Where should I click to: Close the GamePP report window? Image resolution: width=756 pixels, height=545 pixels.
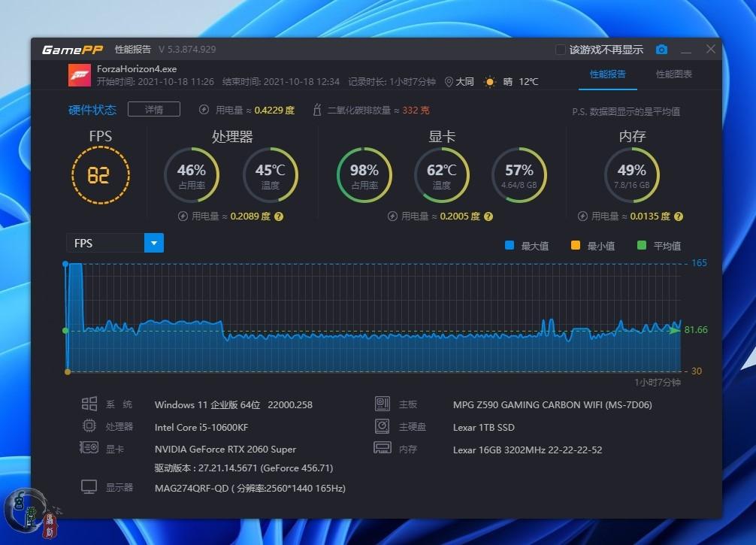711,49
